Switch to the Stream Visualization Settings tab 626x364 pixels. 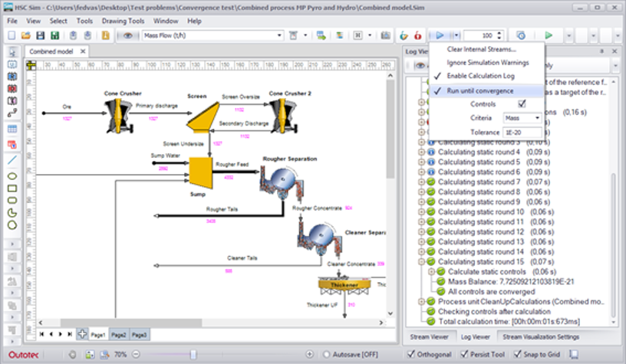[541, 337]
